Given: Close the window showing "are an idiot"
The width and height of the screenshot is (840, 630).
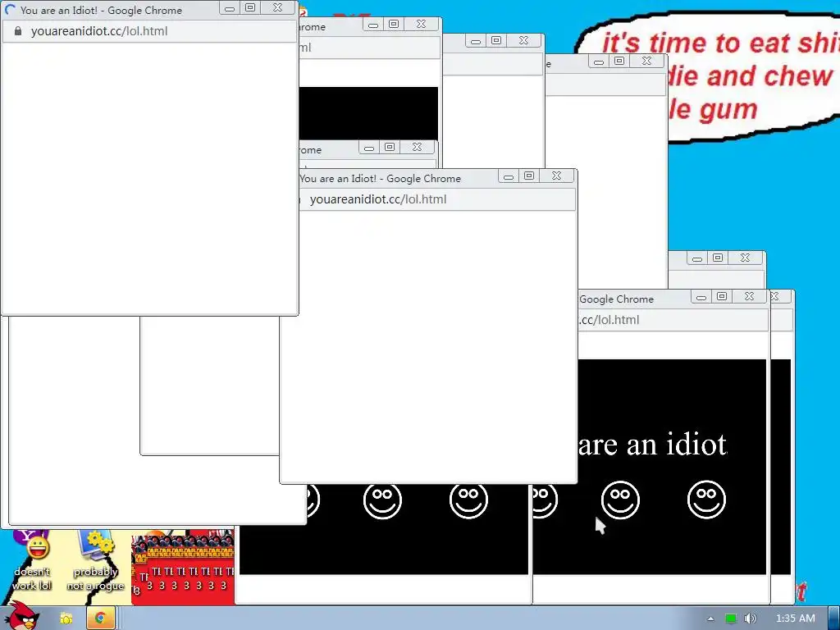Looking at the screenshot, I should pos(749,296).
